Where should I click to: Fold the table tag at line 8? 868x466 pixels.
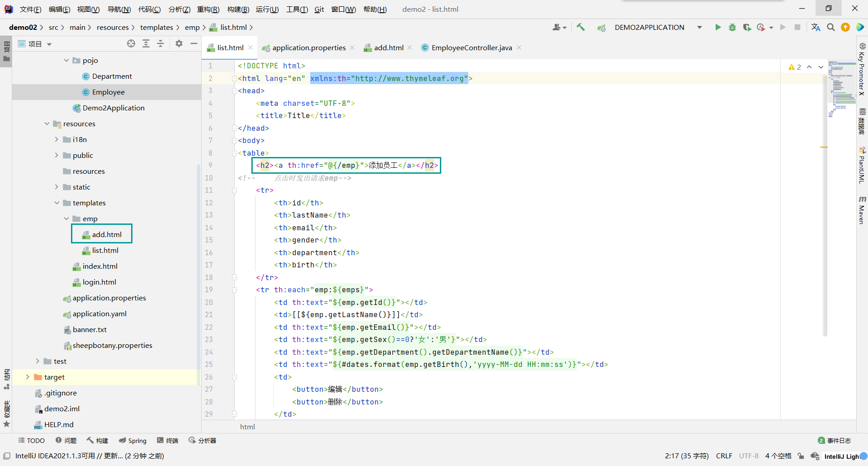[234, 153]
